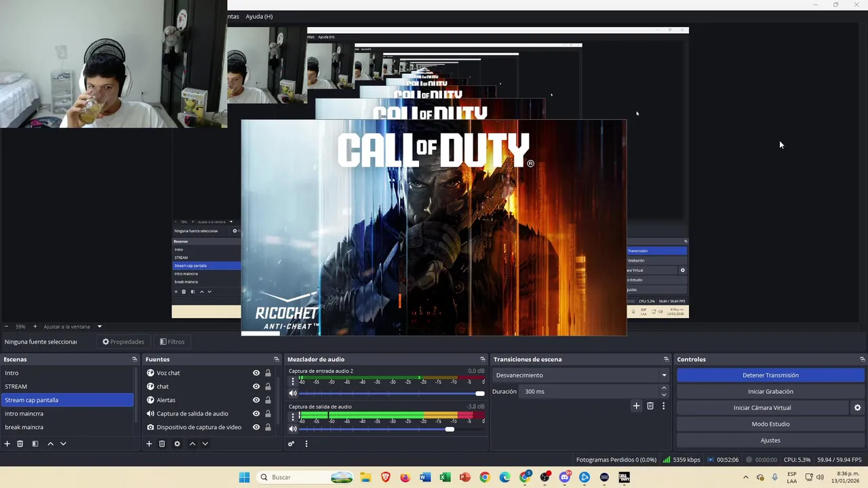Hide Captura de salida de audio source
The image size is (868, 488).
[256, 413]
